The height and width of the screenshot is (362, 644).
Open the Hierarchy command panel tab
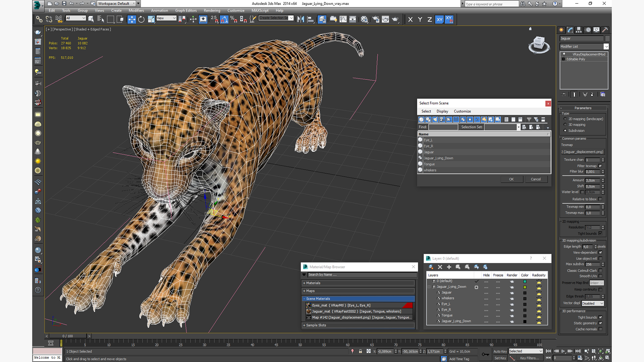pyautogui.click(x=579, y=30)
